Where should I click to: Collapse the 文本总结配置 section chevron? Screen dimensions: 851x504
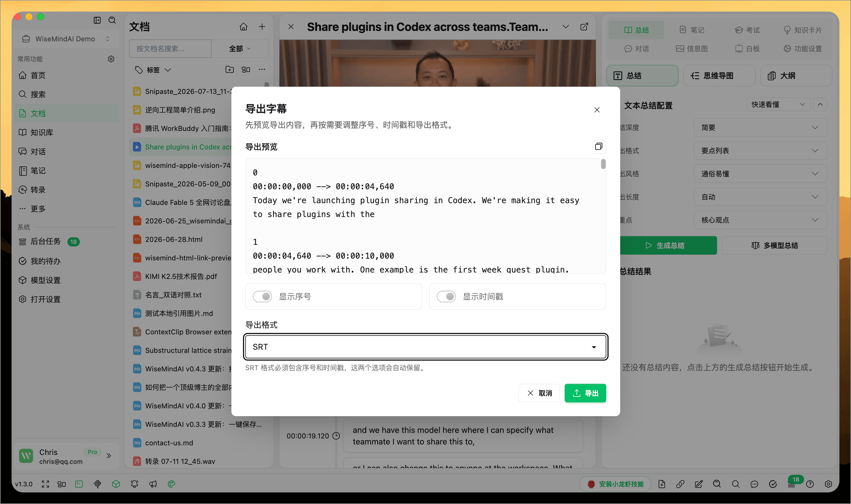click(x=820, y=105)
